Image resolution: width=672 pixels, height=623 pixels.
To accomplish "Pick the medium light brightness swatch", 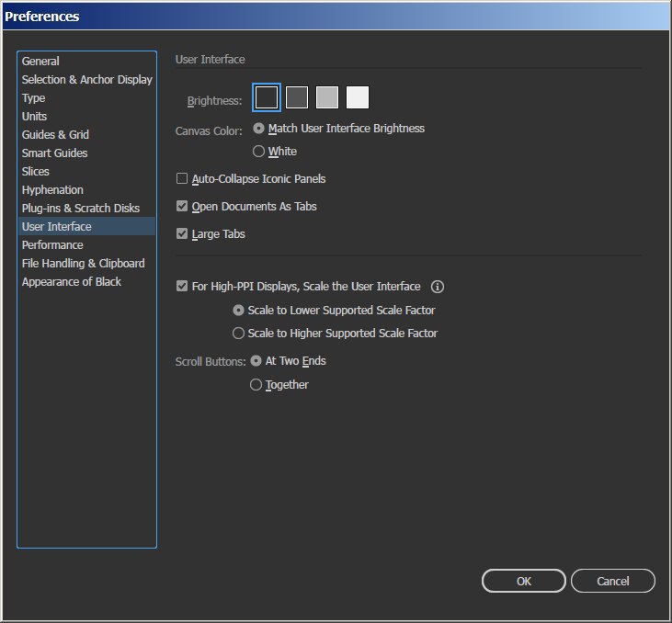I will pos(327,97).
